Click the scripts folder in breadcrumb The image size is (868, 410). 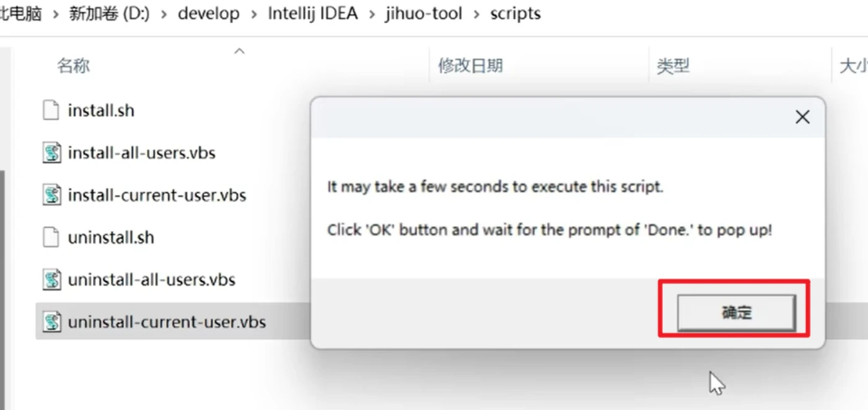click(515, 14)
